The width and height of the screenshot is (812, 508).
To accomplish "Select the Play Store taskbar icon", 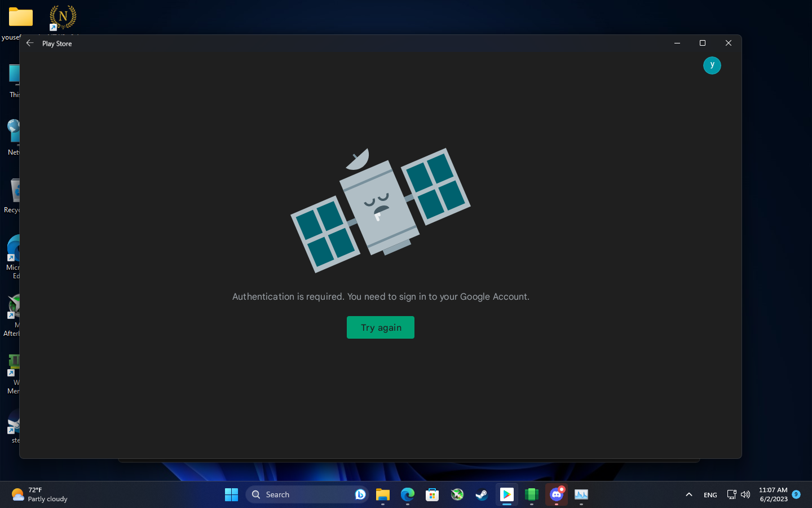I will pos(506,494).
